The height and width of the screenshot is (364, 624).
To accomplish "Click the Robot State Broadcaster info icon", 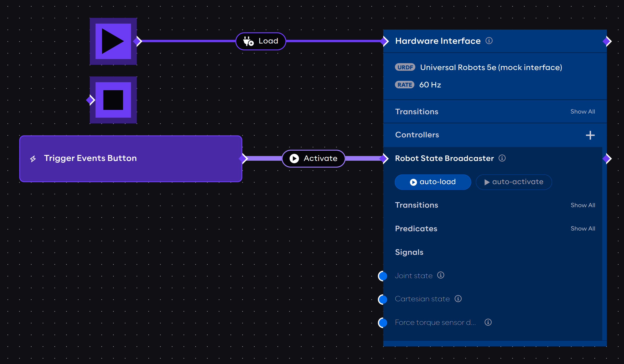I will [502, 158].
